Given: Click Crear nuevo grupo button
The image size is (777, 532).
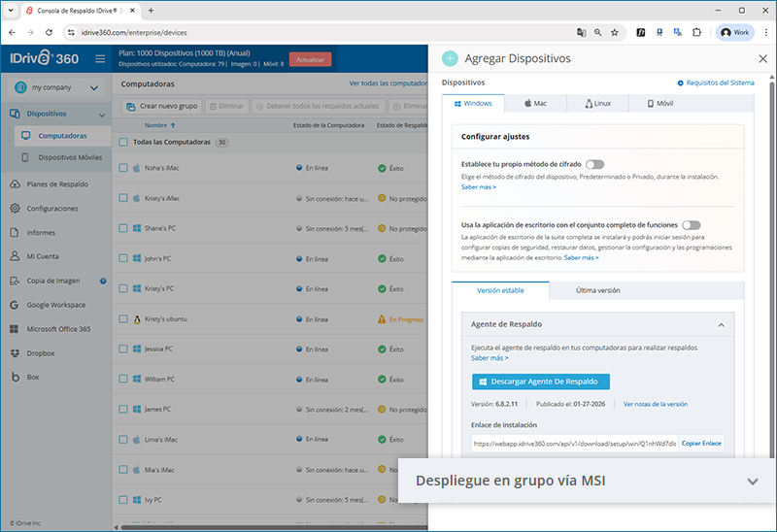Looking at the screenshot, I should [x=161, y=106].
